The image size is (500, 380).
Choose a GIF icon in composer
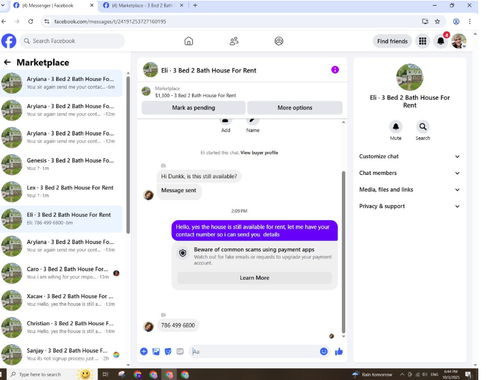click(x=180, y=351)
